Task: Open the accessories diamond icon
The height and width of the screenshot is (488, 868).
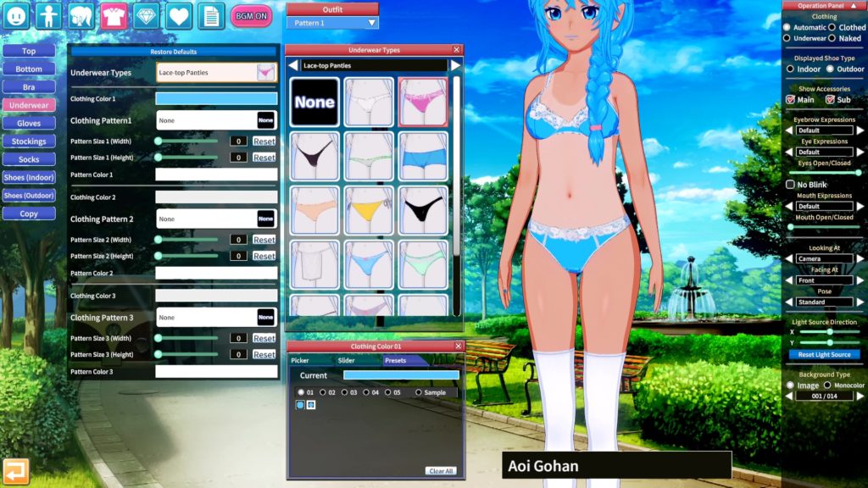Action: pos(146,16)
